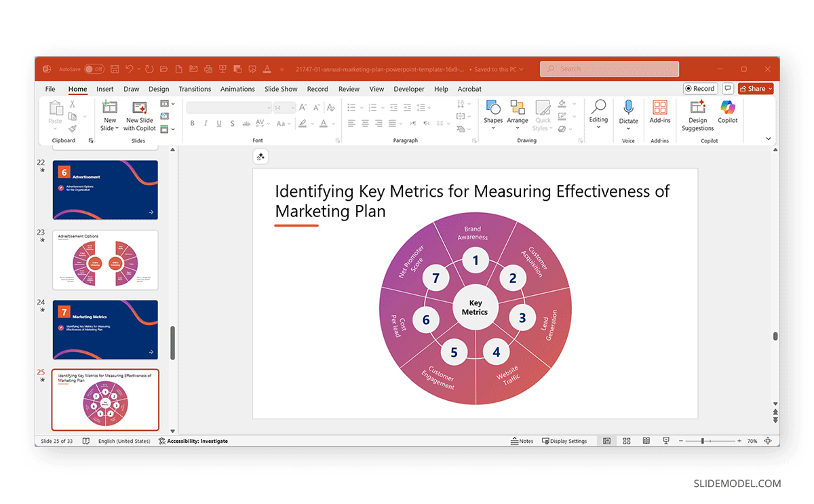The width and height of the screenshot is (814, 504).
Task: Click Accessibility: Investigate in status bar
Action: [x=193, y=441]
